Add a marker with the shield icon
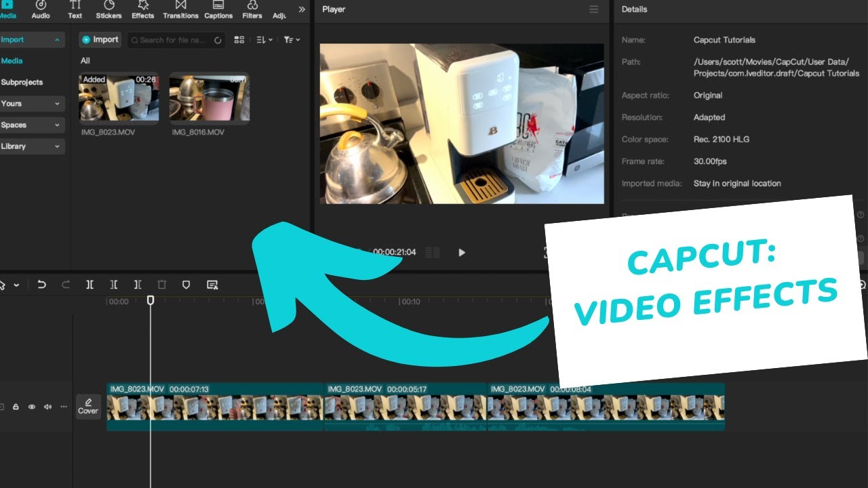 point(186,285)
